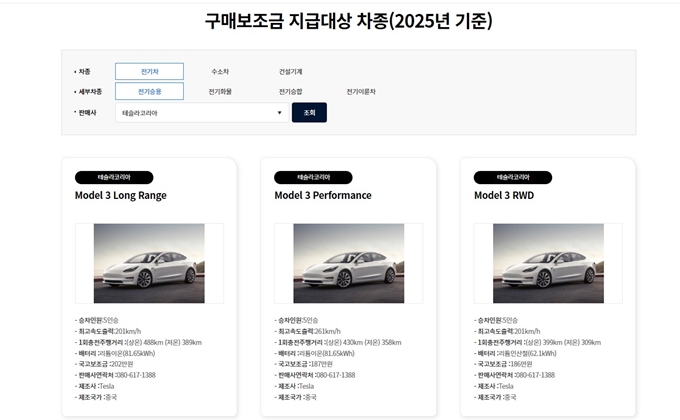
Task: Click the 테슬라코리아 badge on Performance card
Action: [313, 177]
